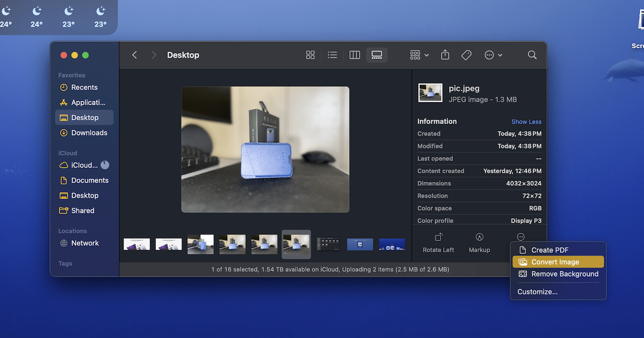Click the Show Less link
This screenshot has width=644, height=338.
point(526,122)
